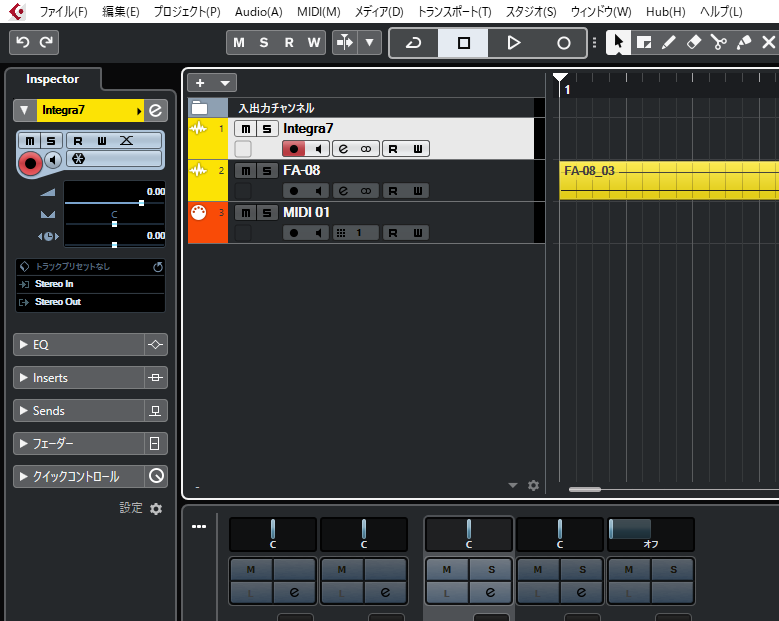779x621 pixels.
Task: Open FA-08 channel settings e button
Action: coord(343,191)
